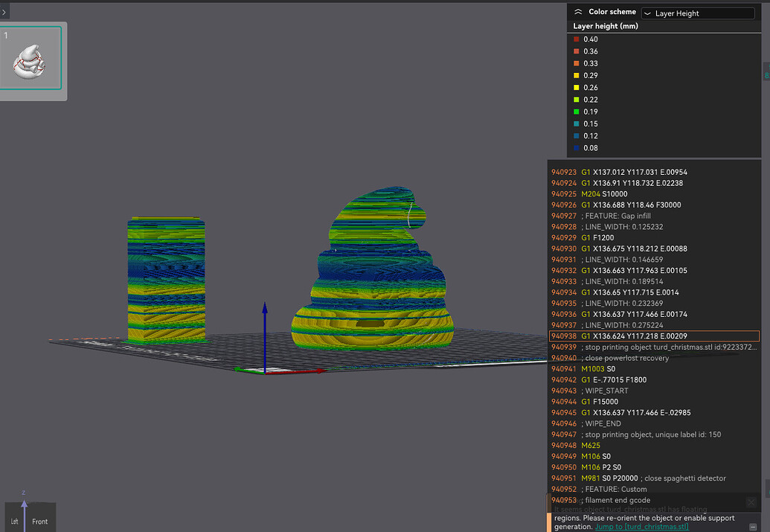Image resolution: width=770 pixels, height=532 pixels.
Task: Select line 940937 LINE_WIDTH: 0.275224
Action: 654,325
